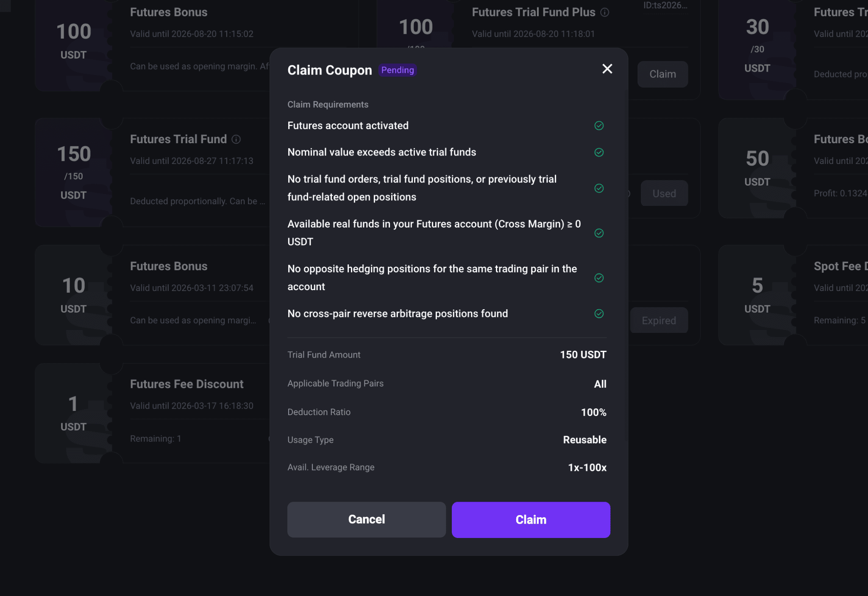
Task: Click the purple Claim button
Action: click(x=531, y=520)
